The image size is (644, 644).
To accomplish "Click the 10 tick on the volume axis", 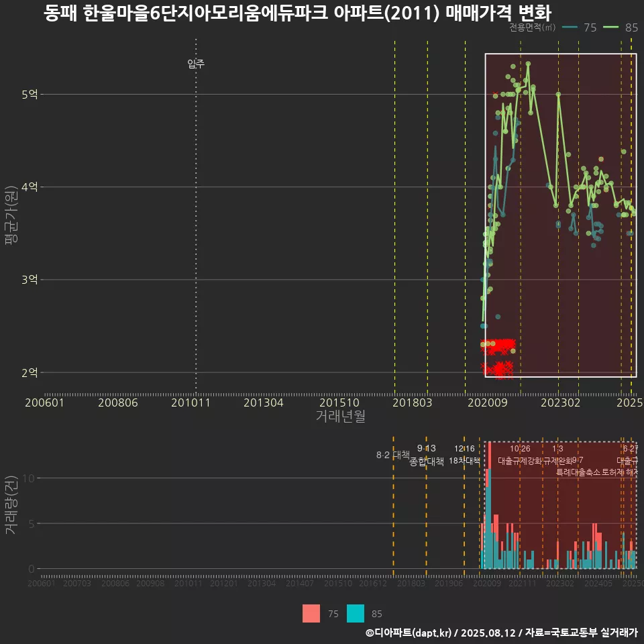I will tap(29, 478).
